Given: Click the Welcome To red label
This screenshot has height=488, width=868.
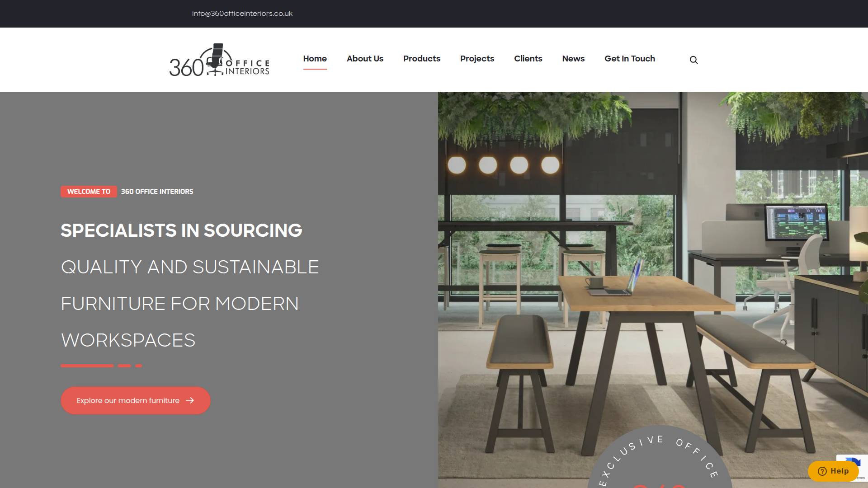Looking at the screenshot, I should [x=89, y=192].
